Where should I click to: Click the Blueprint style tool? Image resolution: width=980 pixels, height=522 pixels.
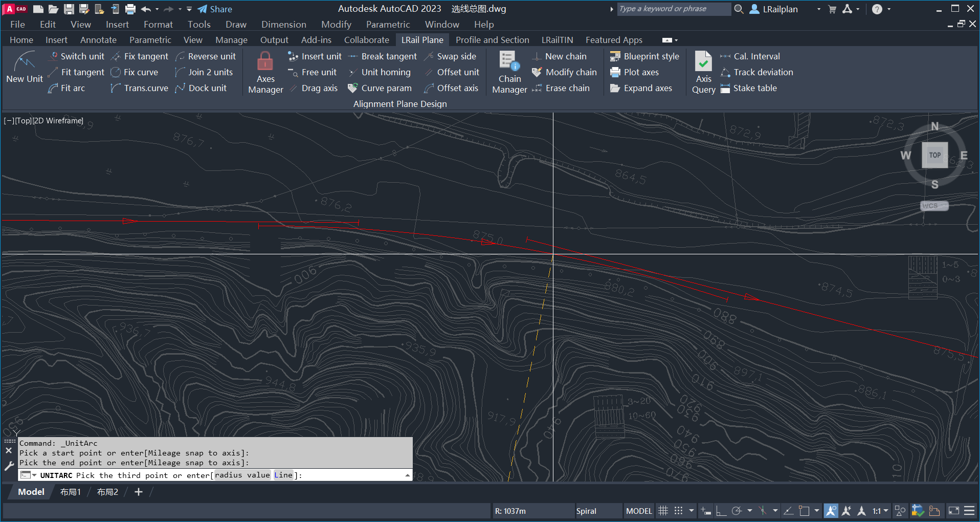click(644, 56)
